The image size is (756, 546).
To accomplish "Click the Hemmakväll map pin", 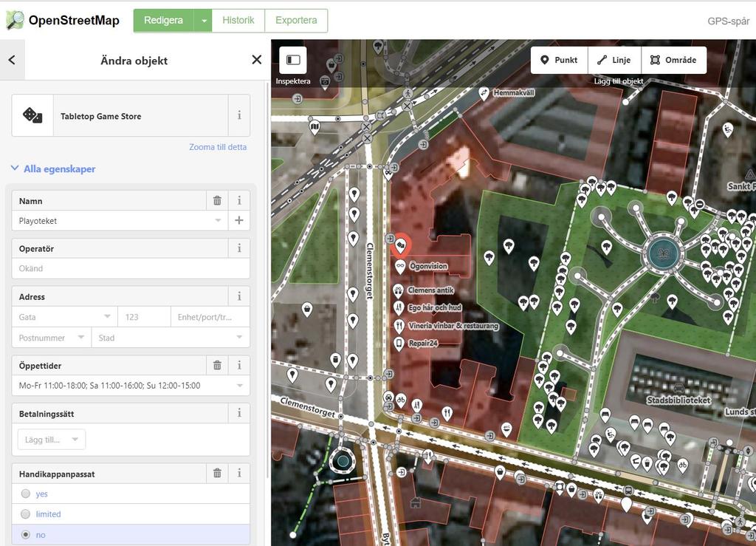I will pos(484,93).
